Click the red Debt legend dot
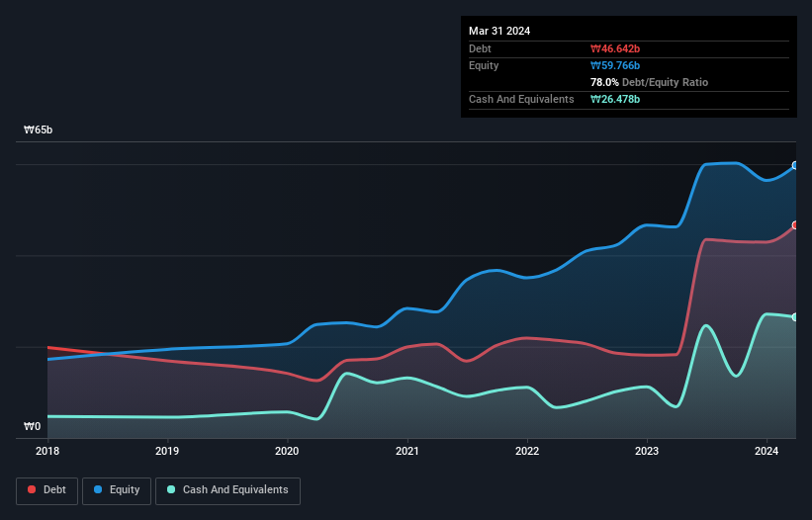This screenshot has width=812, height=520. (32, 489)
